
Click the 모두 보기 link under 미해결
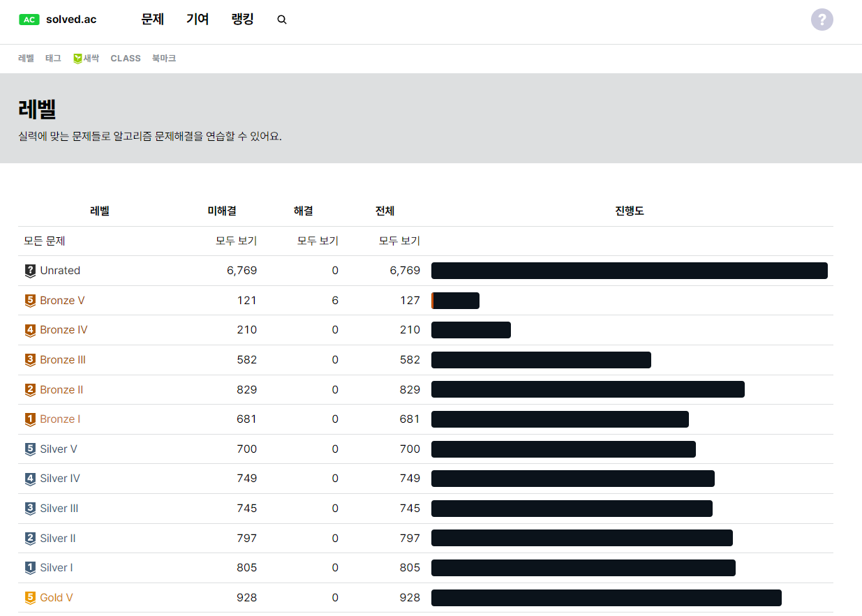click(237, 241)
